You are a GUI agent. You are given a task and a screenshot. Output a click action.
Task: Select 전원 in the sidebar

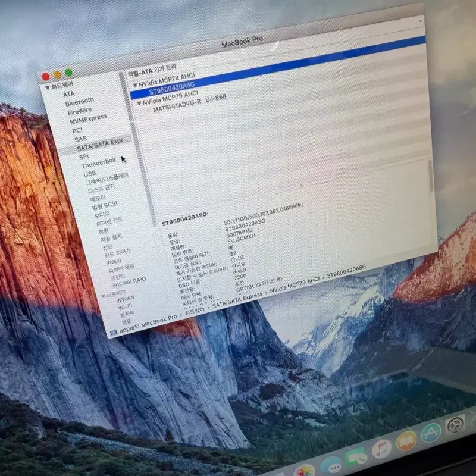[104, 231]
